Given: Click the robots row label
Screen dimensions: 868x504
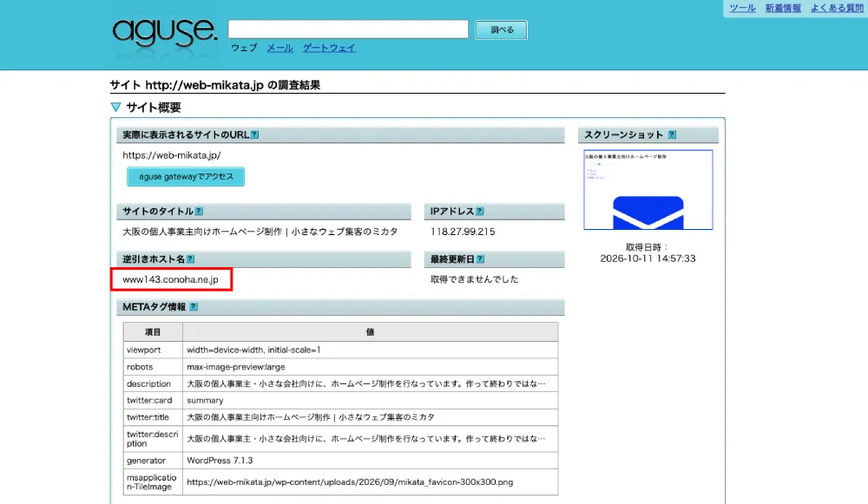Looking at the screenshot, I should [x=140, y=367].
